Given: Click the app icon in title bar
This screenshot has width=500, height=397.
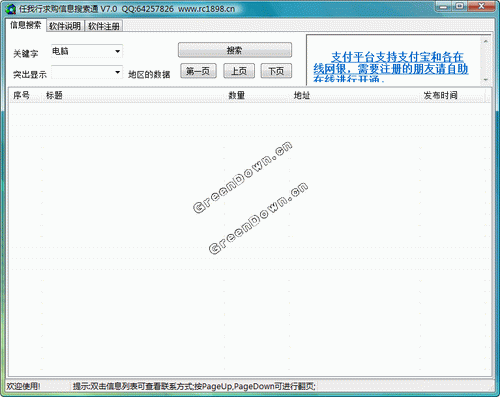Looking at the screenshot, I should [11, 9].
